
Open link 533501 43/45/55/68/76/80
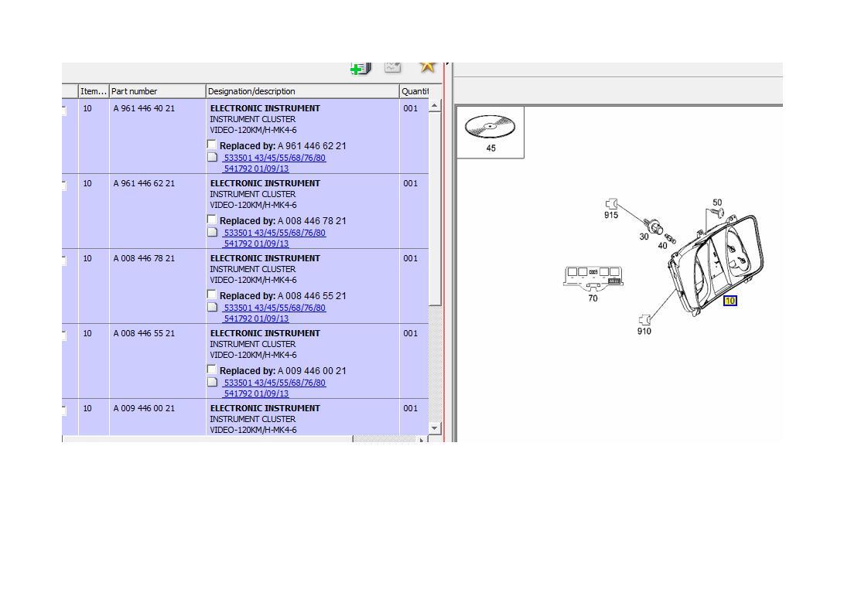coord(275,158)
